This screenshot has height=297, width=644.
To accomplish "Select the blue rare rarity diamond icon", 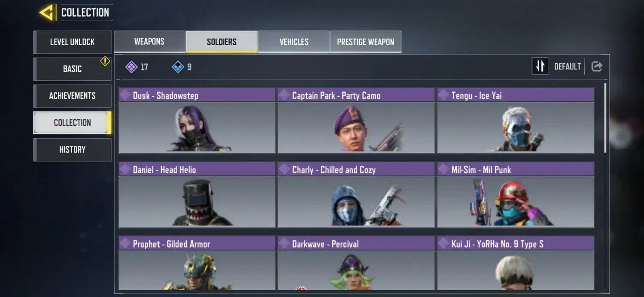I will point(178,67).
